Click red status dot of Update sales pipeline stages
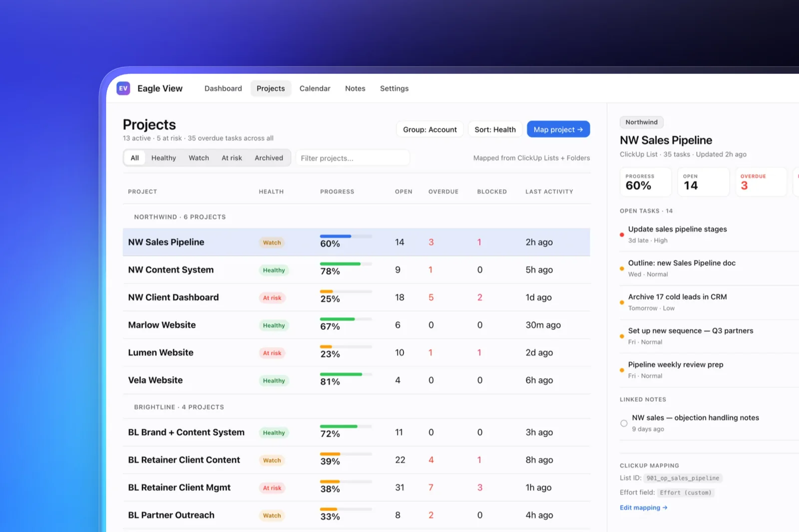799x532 pixels. (x=622, y=235)
